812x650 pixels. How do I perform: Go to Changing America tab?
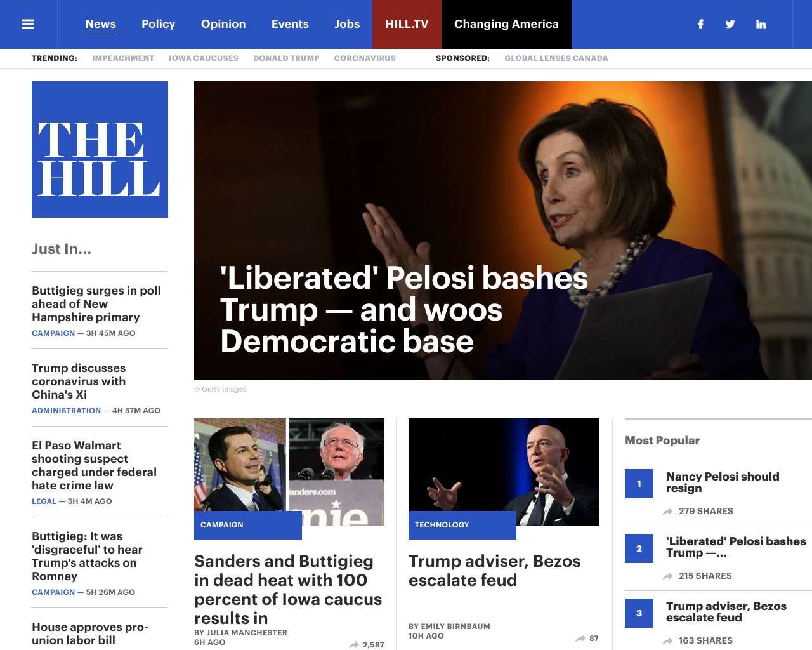click(x=506, y=24)
